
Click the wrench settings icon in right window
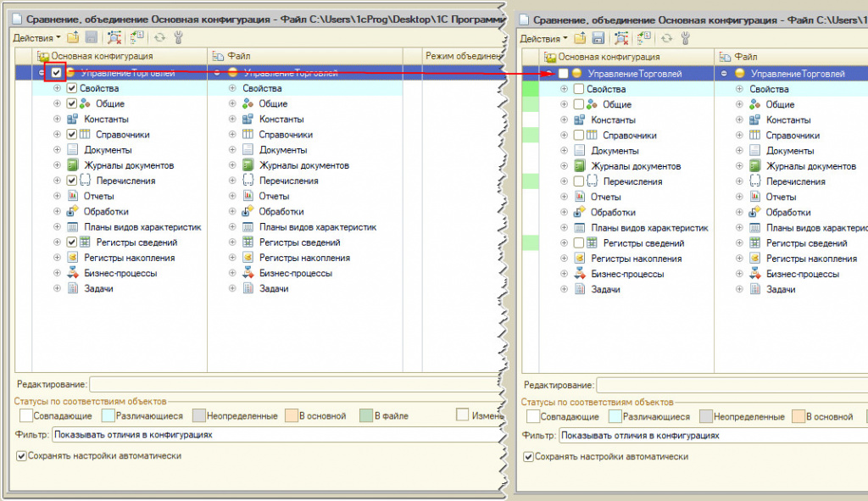click(x=685, y=38)
